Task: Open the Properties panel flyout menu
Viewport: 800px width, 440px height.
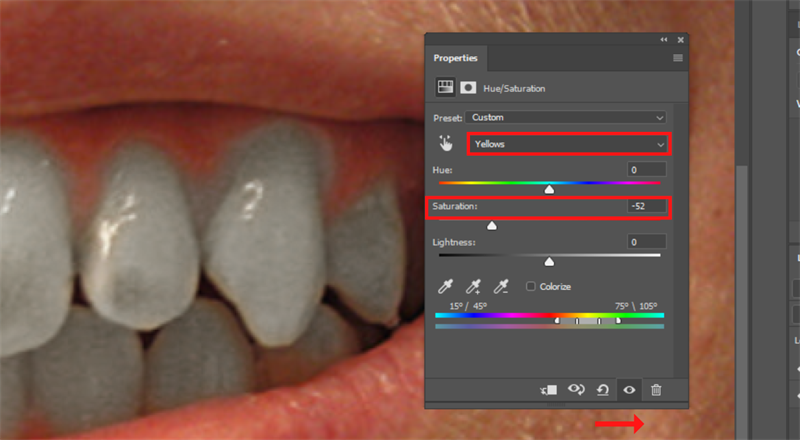Action: tap(678, 58)
